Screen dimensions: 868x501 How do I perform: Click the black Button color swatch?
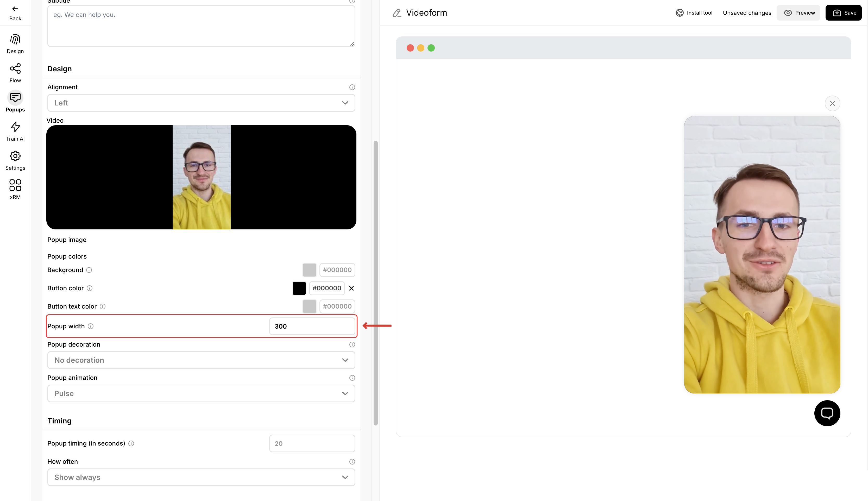pos(299,288)
